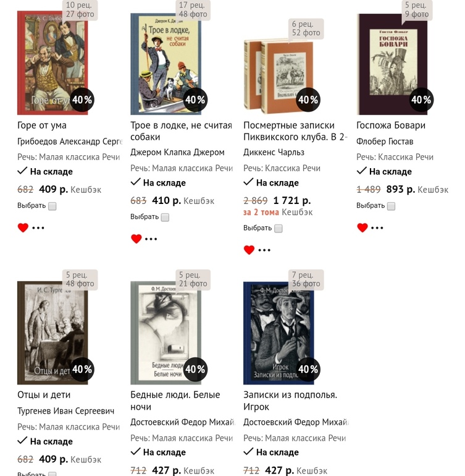Open author link Диккенс Чарльз
465x476 pixels.
[x=274, y=152]
